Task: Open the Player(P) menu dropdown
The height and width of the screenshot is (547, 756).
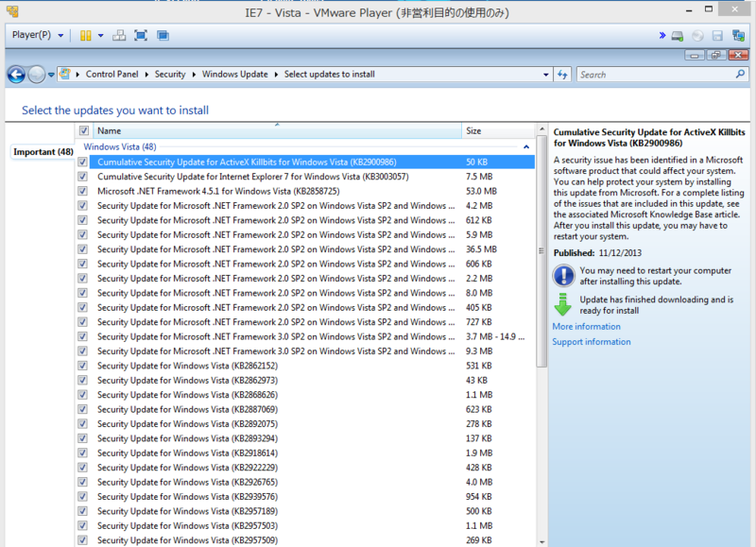Action: coord(38,35)
